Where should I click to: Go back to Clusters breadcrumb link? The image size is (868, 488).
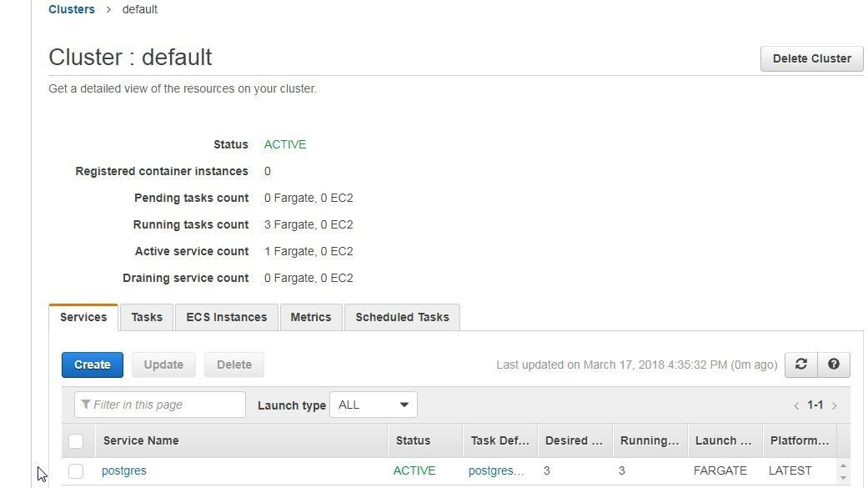pyautogui.click(x=72, y=9)
